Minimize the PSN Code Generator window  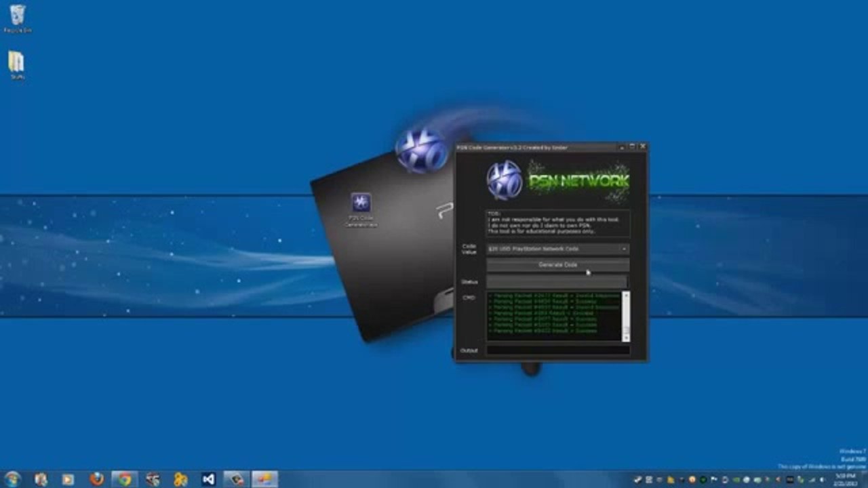point(620,146)
